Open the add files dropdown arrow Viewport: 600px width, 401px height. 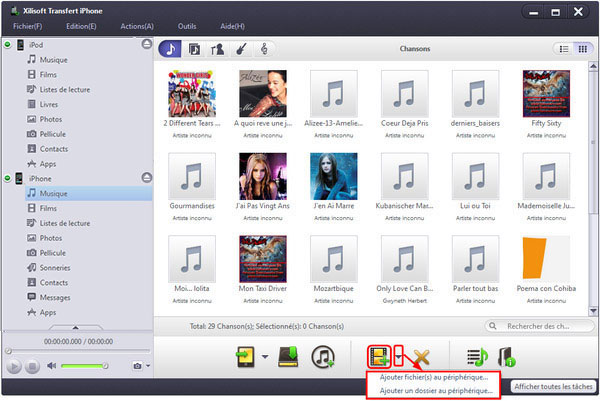click(398, 356)
